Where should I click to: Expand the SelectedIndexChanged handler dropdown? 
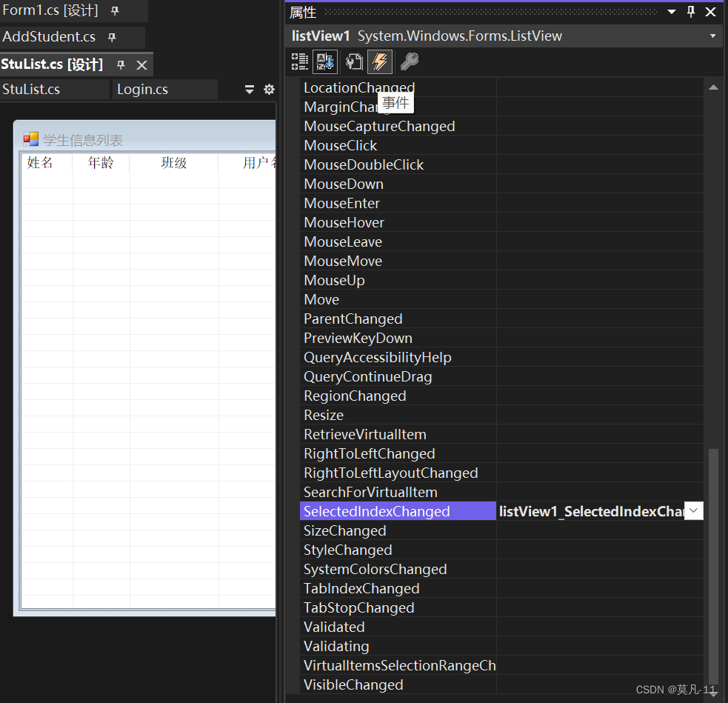693,511
